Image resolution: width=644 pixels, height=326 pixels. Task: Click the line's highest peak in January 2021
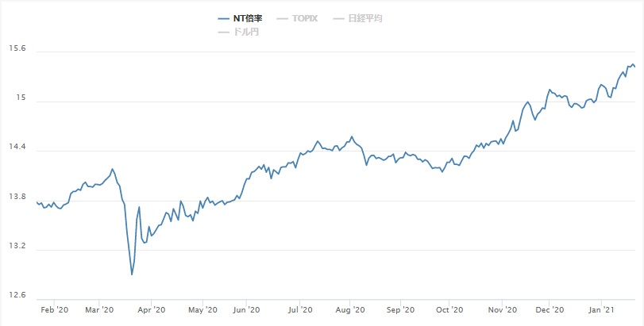[x=632, y=64]
